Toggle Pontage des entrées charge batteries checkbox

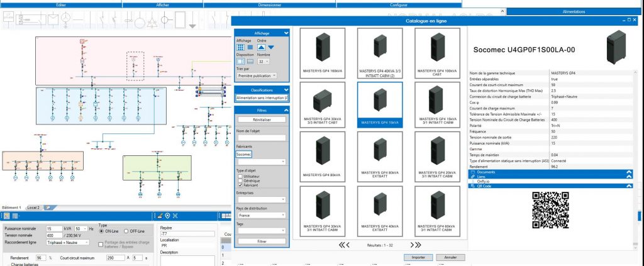(101, 244)
